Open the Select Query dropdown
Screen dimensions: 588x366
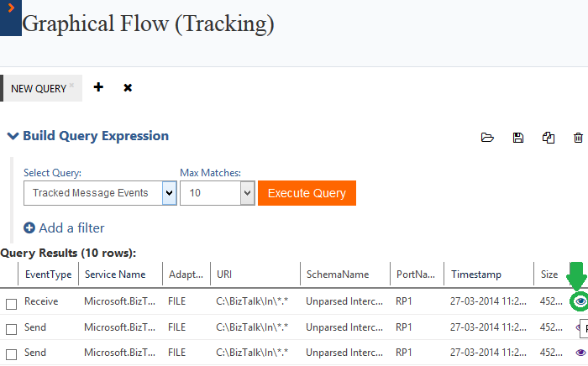[x=168, y=193]
